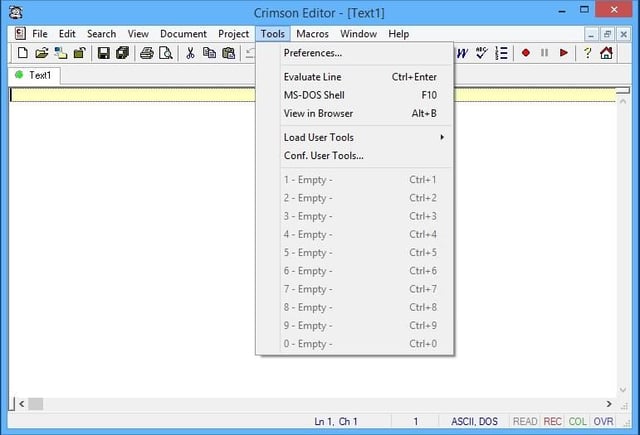Choose Preferences... from Tools menu
640x435 pixels.
355,53
